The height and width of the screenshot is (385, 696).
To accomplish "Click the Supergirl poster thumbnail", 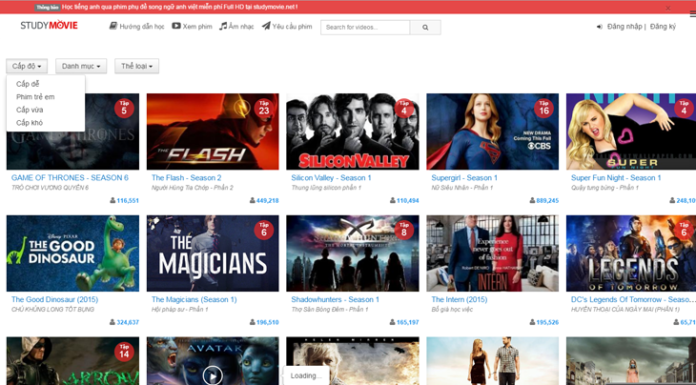I will [x=493, y=131].
